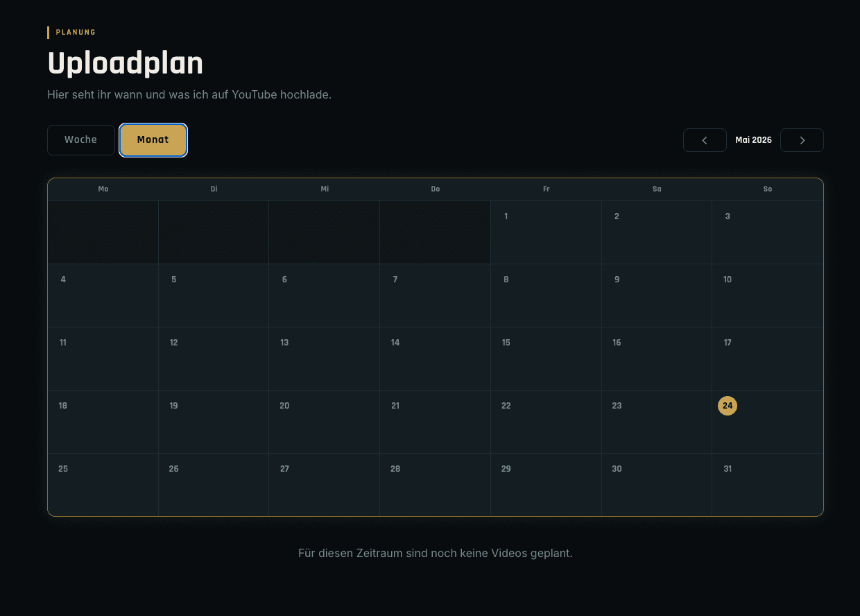Open day 7 cell
Image resolution: width=860 pixels, height=616 pixels.
[435, 296]
